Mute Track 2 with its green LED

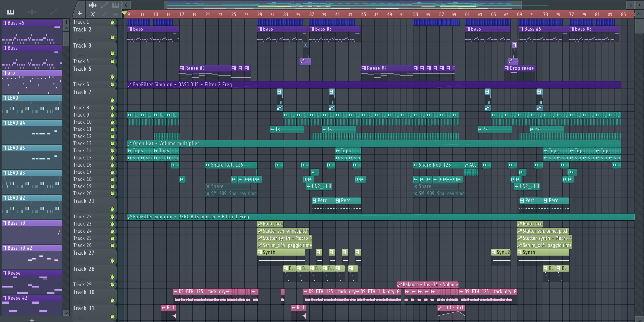pos(112,38)
